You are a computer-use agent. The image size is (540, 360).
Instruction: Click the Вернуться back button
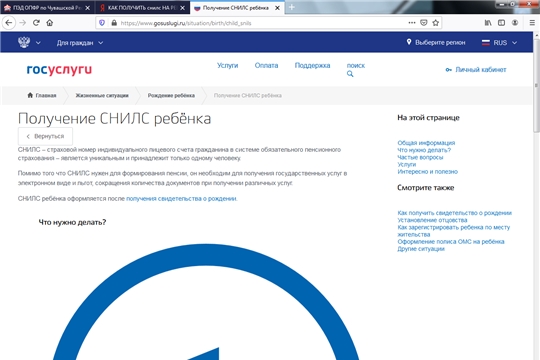(x=45, y=136)
